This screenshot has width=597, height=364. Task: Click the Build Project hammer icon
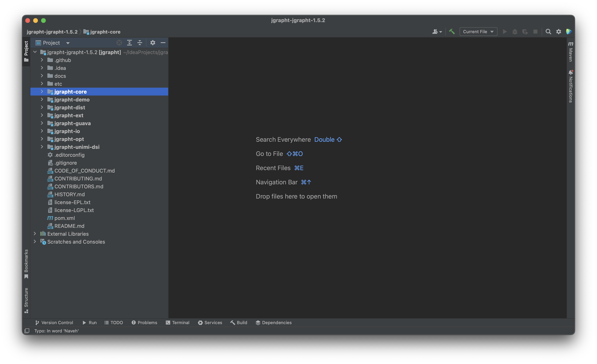pyautogui.click(x=452, y=31)
